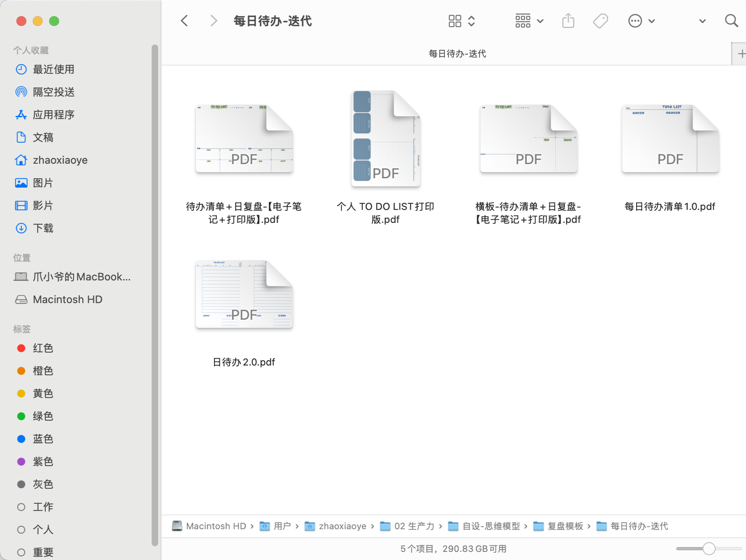Open 最近使用 in sidebar favorites
Image resolution: width=746 pixels, height=560 pixels.
coord(54,69)
